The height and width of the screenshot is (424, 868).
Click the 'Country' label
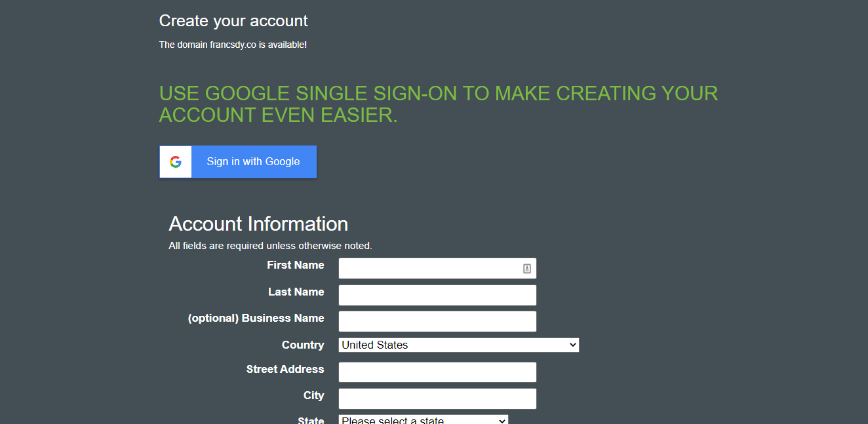click(303, 345)
